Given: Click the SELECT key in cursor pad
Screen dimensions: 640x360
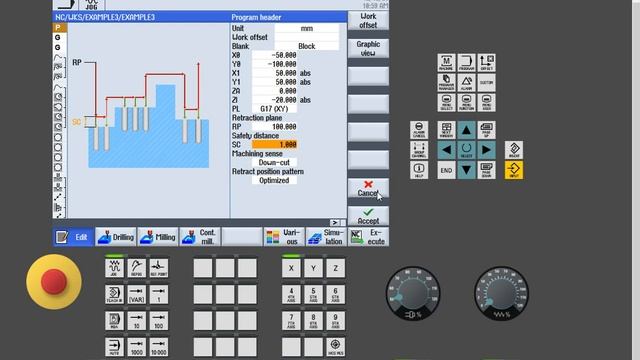Looking at the screenshot, I should (x=467, y=150).
